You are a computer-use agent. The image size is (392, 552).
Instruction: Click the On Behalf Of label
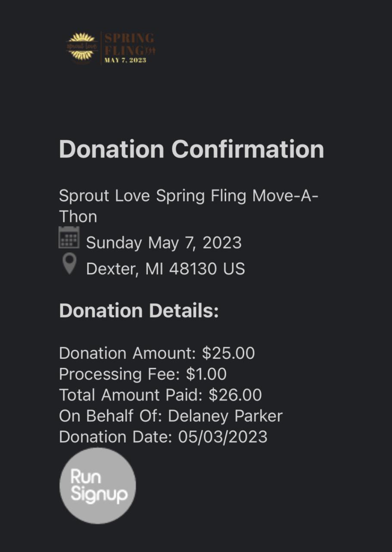(x=111, y=416)
